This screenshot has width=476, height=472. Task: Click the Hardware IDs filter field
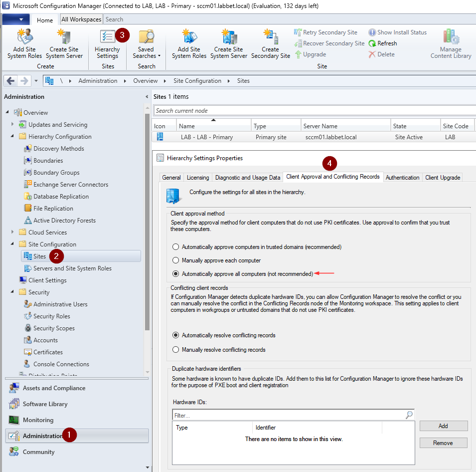[293, 415]
